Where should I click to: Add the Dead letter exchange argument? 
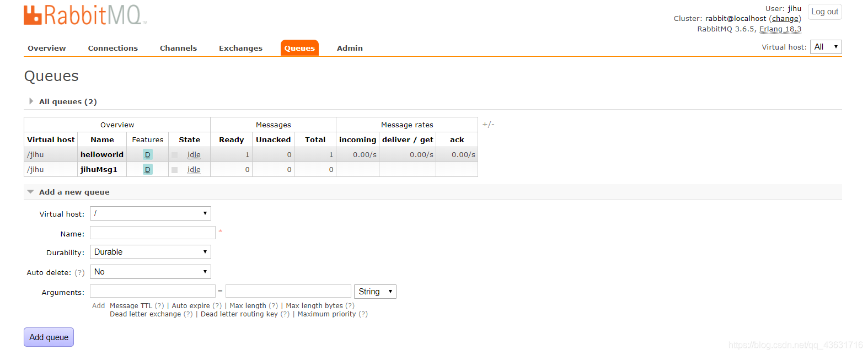(145, 314)
